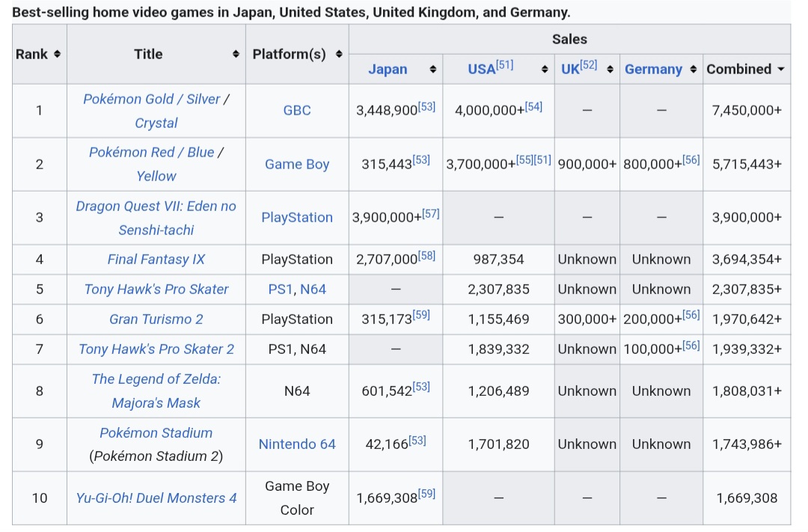Select combined total 5,715,443+ cell

click(747, 165)
